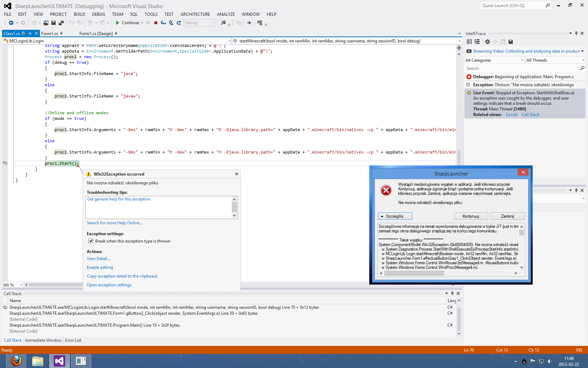
Task: Switch to the Immediate Window tab
Action: pyautogui.click(x=43, y=340)
